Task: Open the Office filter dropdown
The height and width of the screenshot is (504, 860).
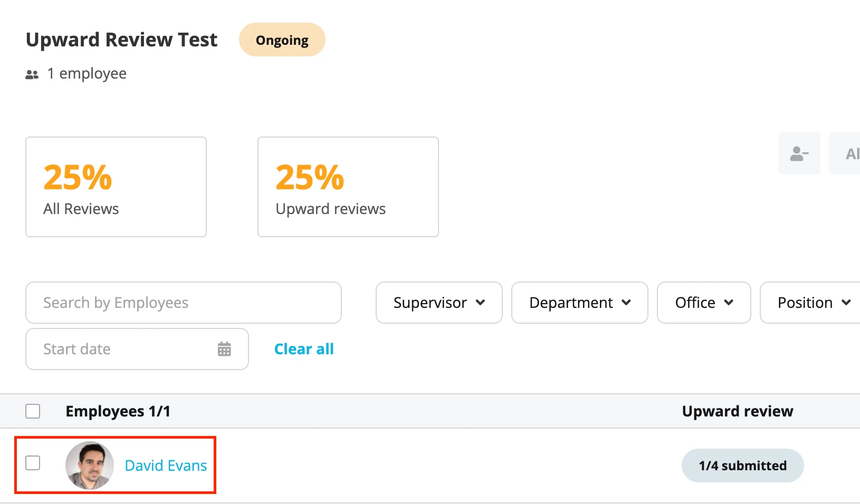Action: click(x=704, y=303)
